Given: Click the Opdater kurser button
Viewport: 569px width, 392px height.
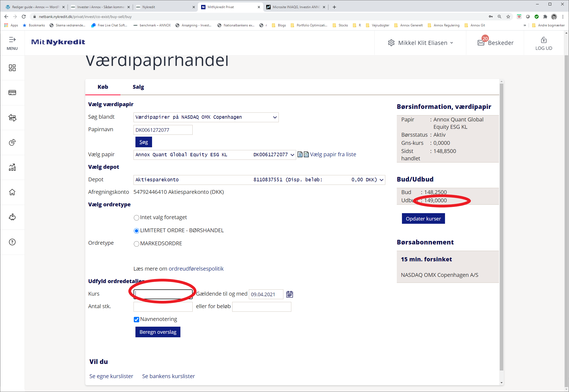Looking at the screenshot, I should tap(423, 219).
